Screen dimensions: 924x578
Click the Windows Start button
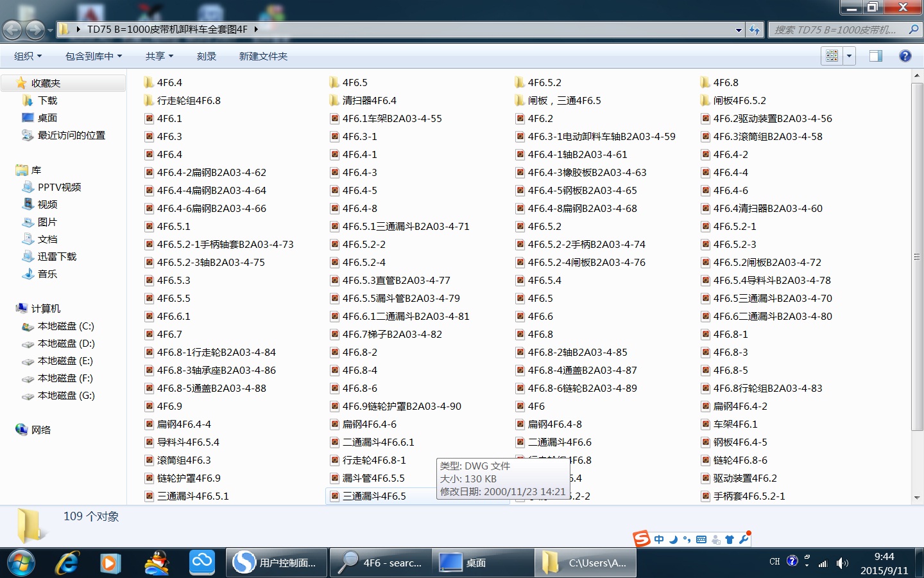point(21,563)
